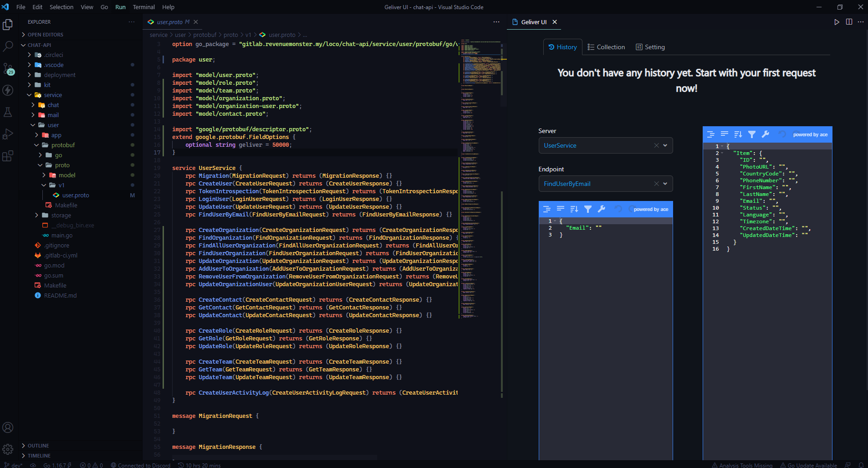Open the notifications bell in status bar
The image size is (868, 468).
(861, 465)
